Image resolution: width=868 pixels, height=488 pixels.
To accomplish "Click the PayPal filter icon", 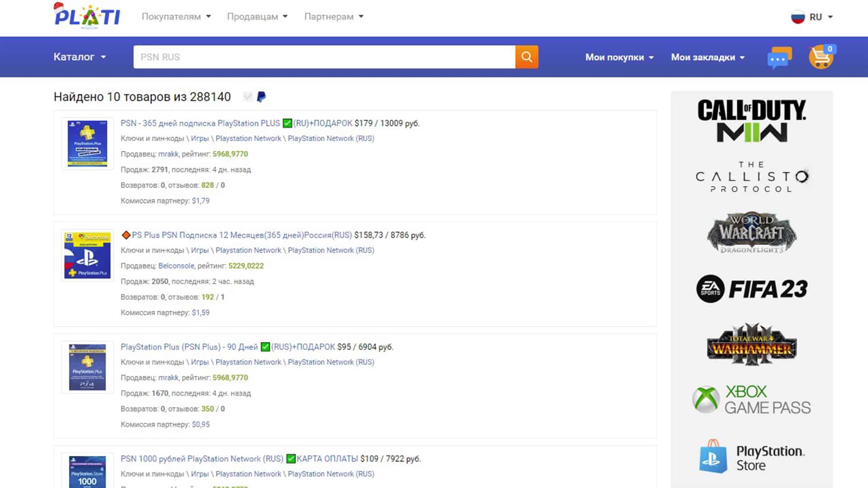I will point(260,97).
